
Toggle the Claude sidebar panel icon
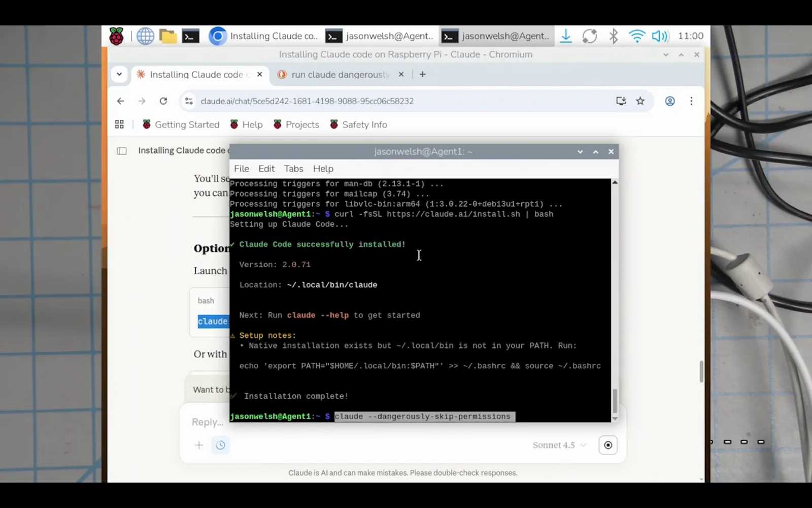pyautogui.click(x=122, y=151)
